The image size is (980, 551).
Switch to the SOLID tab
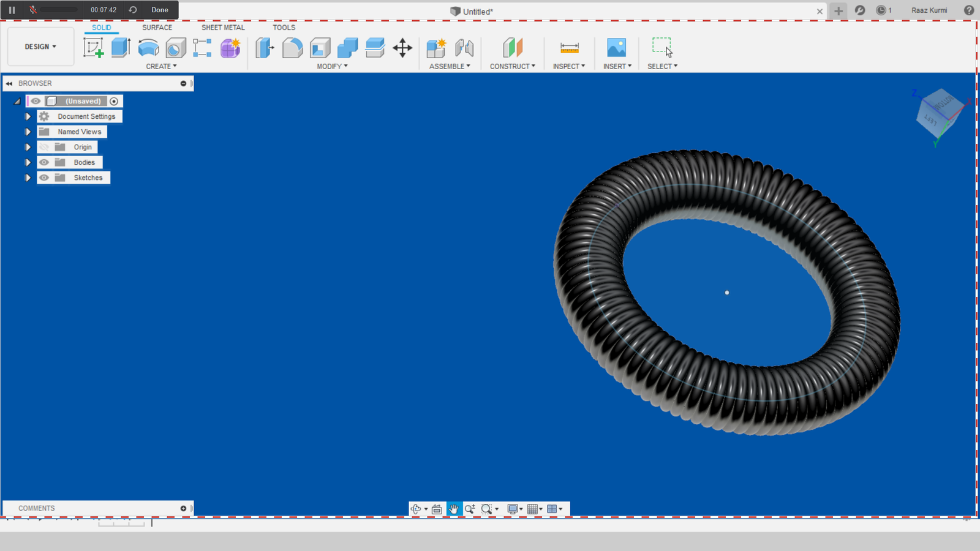(102, 28)
